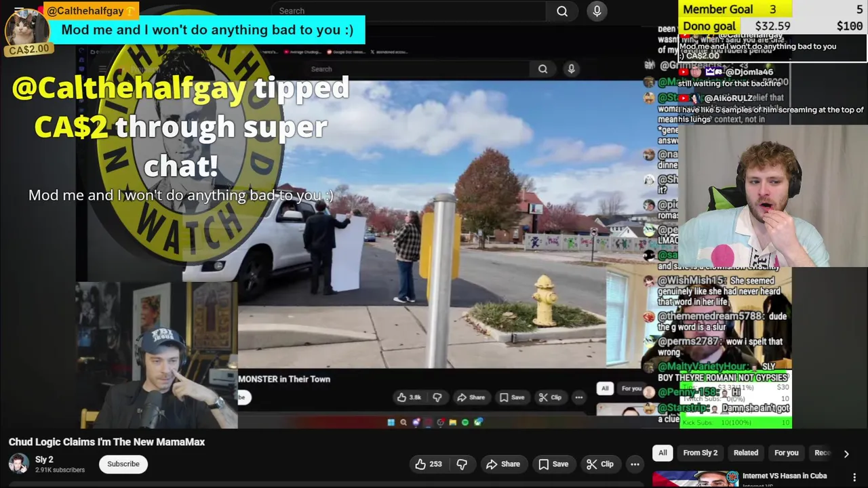Click the 'Dono goal' label
The width and height of the screenshot is (868, 488).
[x=709, y=26]
